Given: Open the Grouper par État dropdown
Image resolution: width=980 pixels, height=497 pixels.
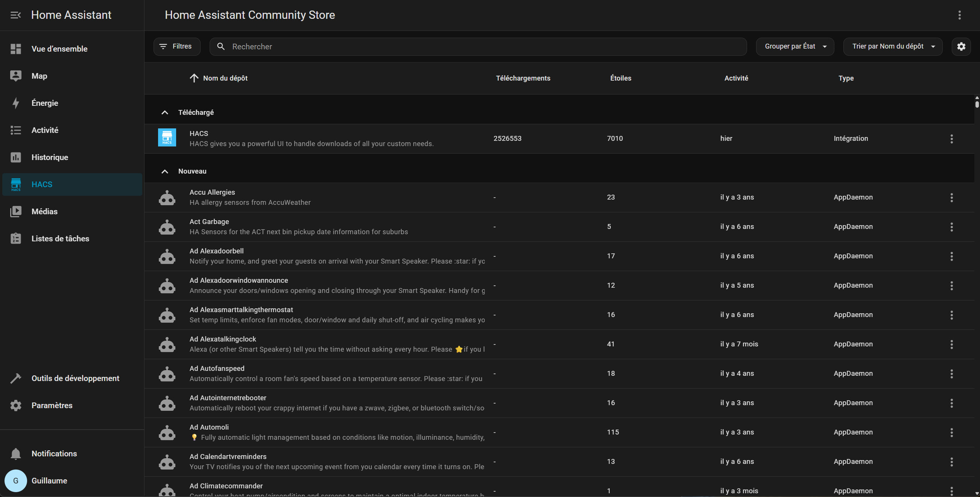Looking at the screenshot, I should pyautogui.click(x=795, y=46).
